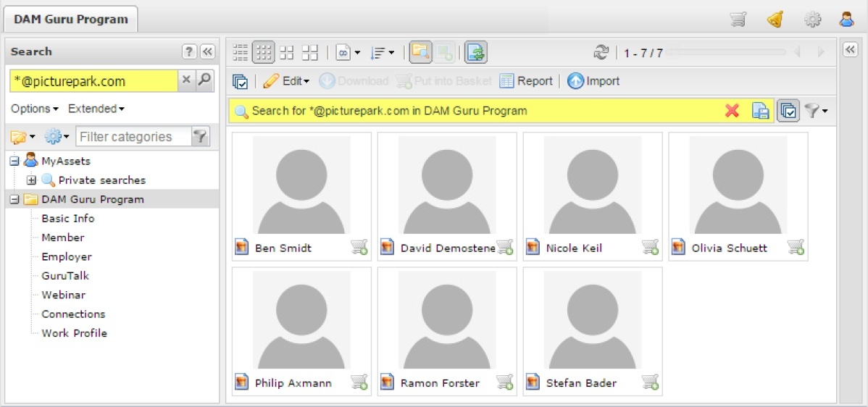Refresh the results list
This screenshot has width=868, height=407.
click(x=601, y=53)
